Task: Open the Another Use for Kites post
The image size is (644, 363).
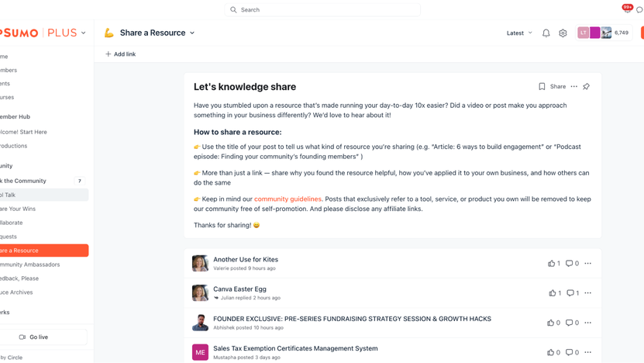Action: pyautogui.click(x=246, y=259)
